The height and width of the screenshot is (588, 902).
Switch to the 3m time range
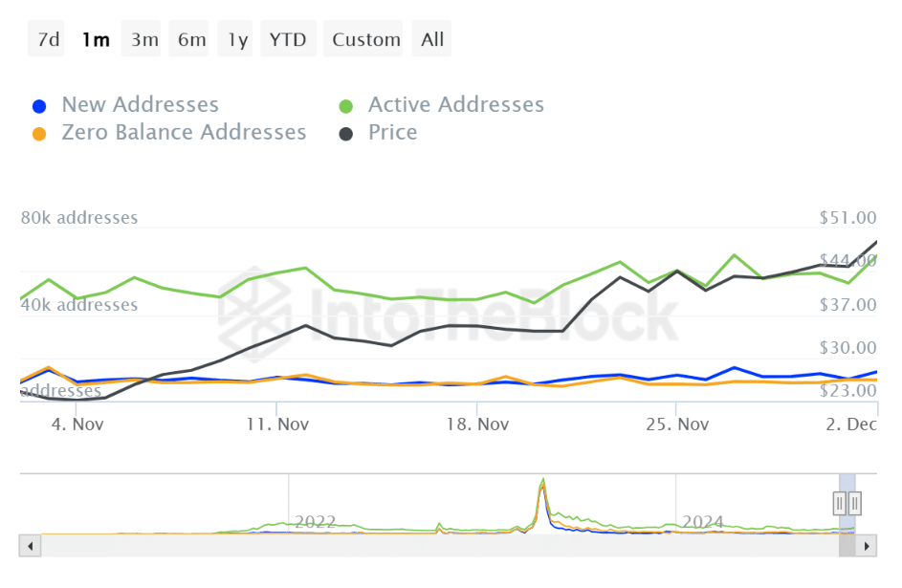(142, 39)
